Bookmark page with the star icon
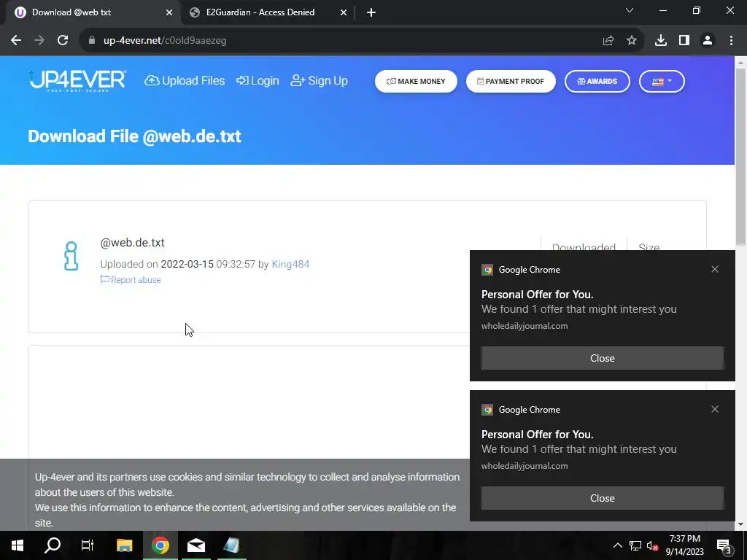 coord(632,41)
